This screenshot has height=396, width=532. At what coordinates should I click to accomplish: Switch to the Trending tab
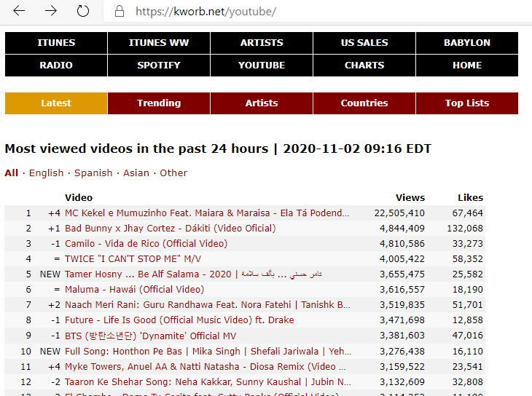click(x=159, y=103)
